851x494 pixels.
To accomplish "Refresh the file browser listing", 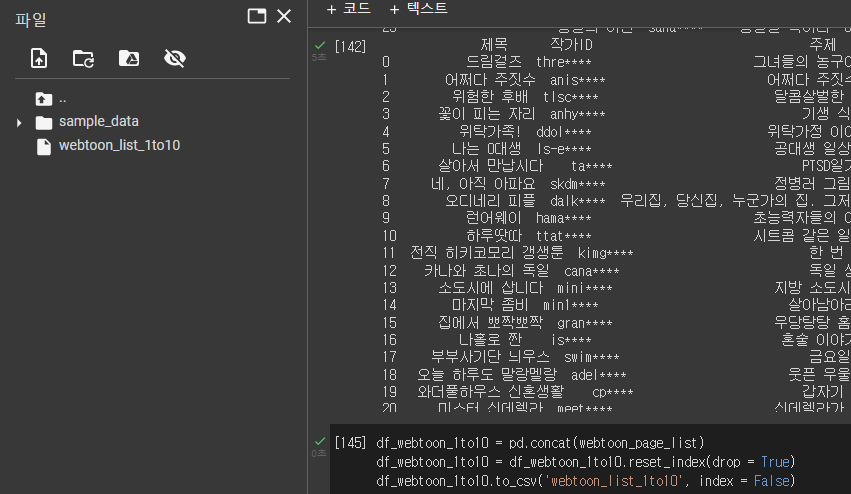I will (x=83, y=58).
